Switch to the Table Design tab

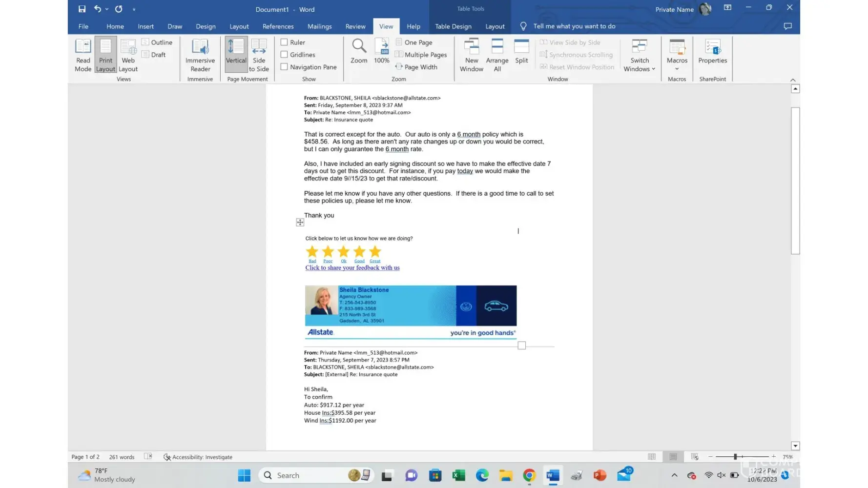[453, 26]
